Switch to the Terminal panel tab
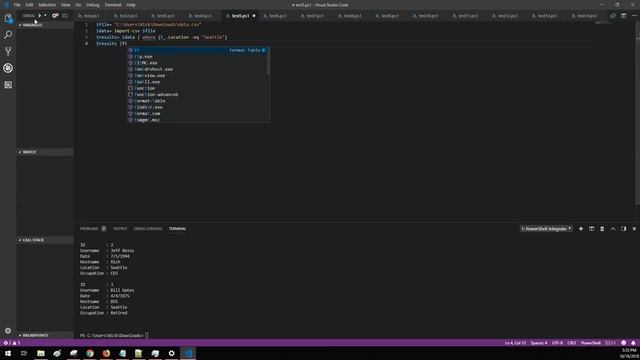This screenshot has width=640, height=360. pos(177,229)
